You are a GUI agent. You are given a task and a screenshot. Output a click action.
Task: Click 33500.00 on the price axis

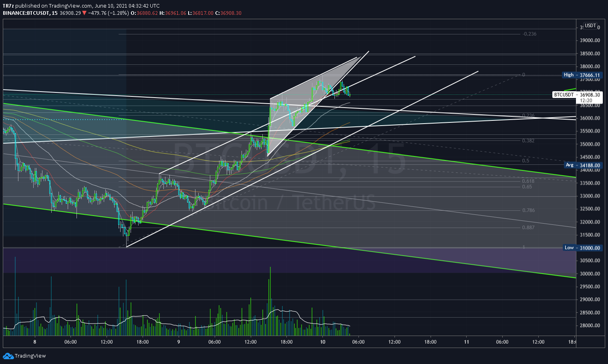pyautogui.click(x=590, y=183)
